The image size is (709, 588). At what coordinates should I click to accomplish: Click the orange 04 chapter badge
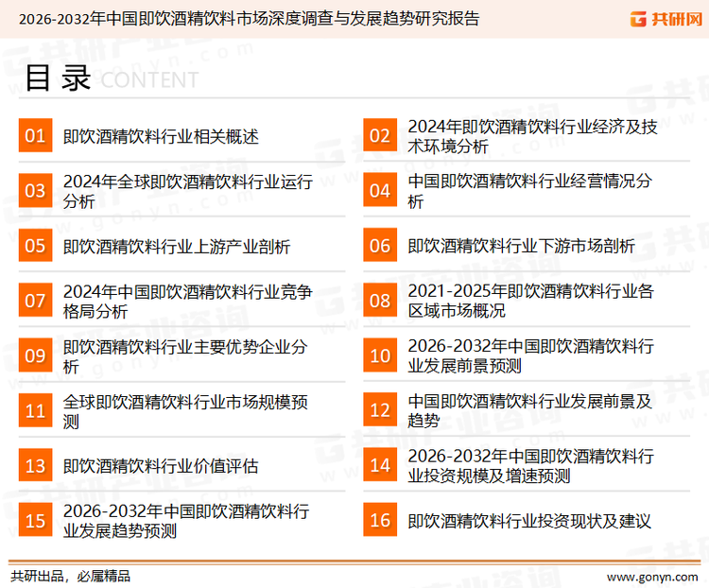[x=380, y=190]
